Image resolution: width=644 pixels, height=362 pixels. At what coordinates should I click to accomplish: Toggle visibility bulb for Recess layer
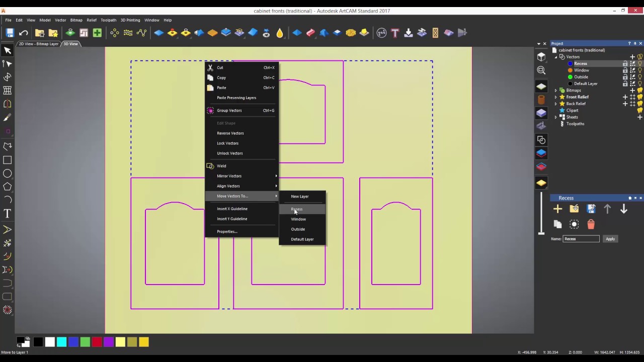coord(640,63)
